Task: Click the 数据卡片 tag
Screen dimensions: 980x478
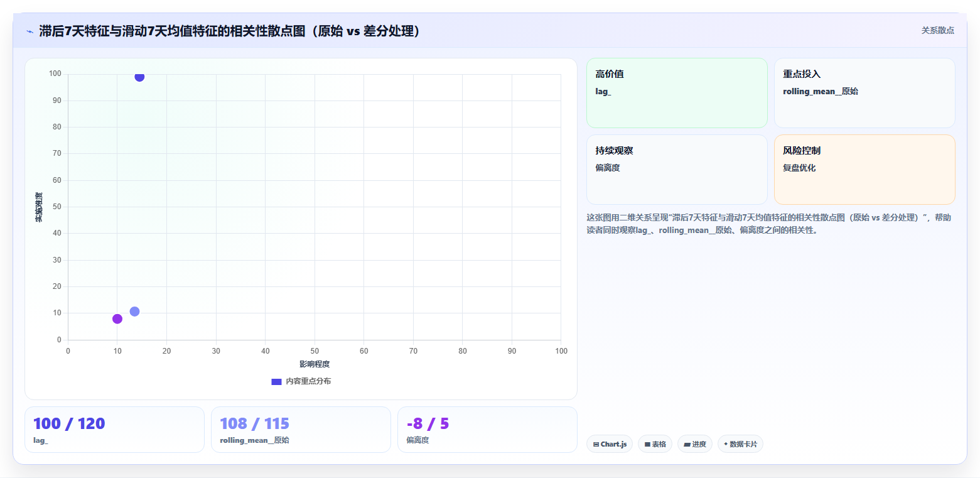Action: pos(740,444)
